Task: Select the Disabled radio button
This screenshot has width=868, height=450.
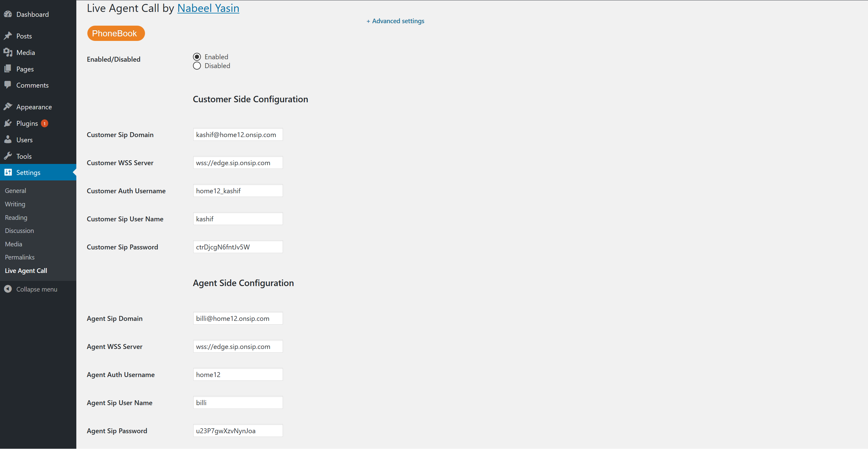Action: pyautogui.click(x=197, y=66)
